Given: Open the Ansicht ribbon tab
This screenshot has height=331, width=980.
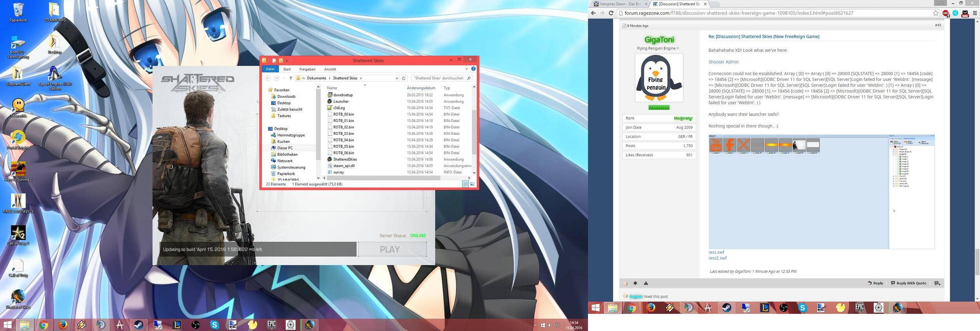Looking at the screenshot, I should click(330, 69).
